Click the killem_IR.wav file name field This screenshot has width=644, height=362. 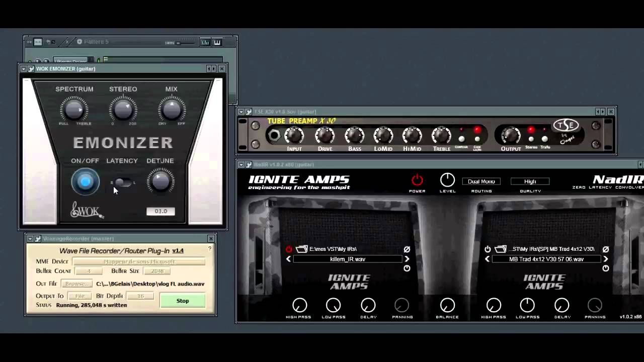348,259
